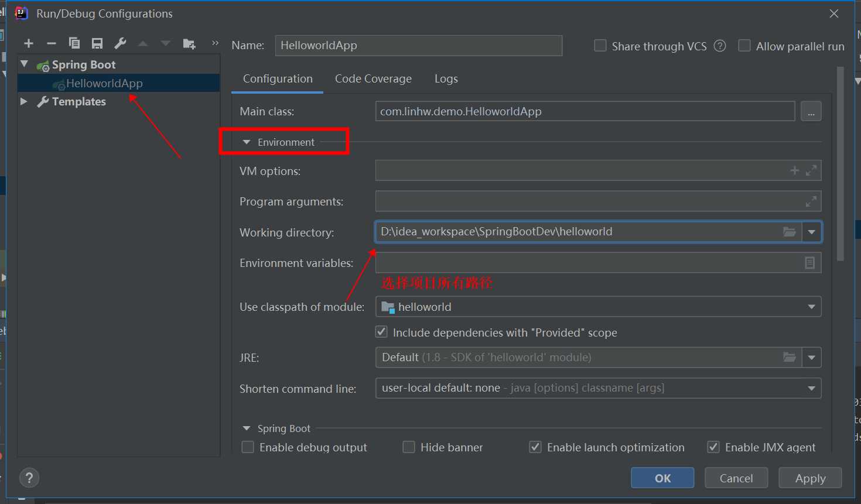861x504 pixels.
Task: Click the Apply button
Action: (x=810, y=478)
